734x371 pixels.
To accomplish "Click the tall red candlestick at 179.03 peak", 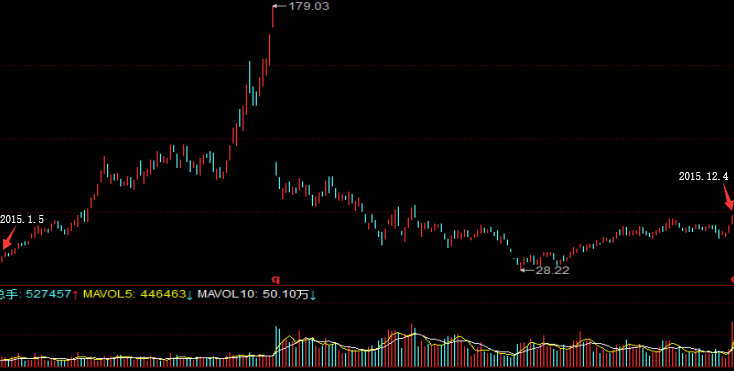I will [273, 16].
